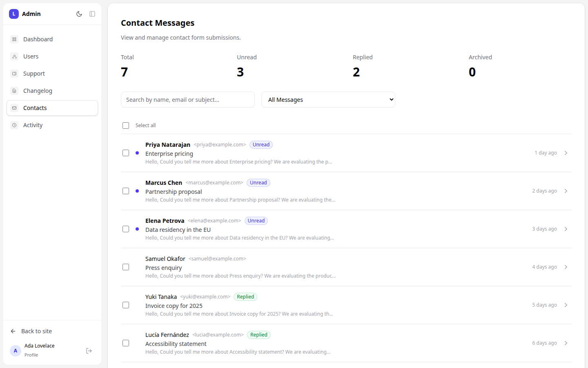Click the Unread count of 3
Image resolution: width=588 pixels, height=368 pixels.
click(240, 72)
